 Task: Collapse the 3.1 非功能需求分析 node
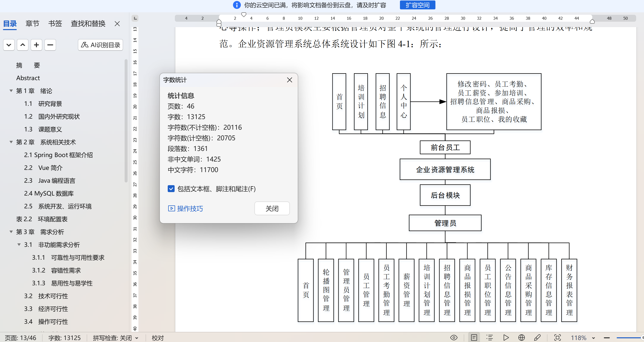tap(19, 245)
